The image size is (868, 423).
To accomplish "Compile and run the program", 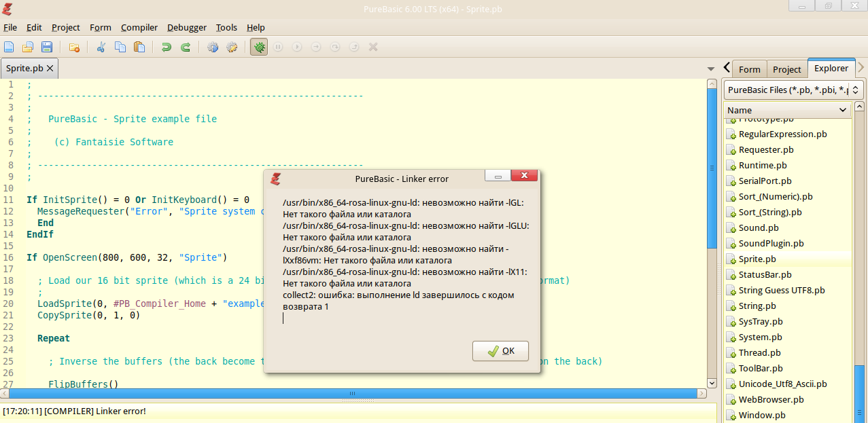I will click(x=213, y=47).
